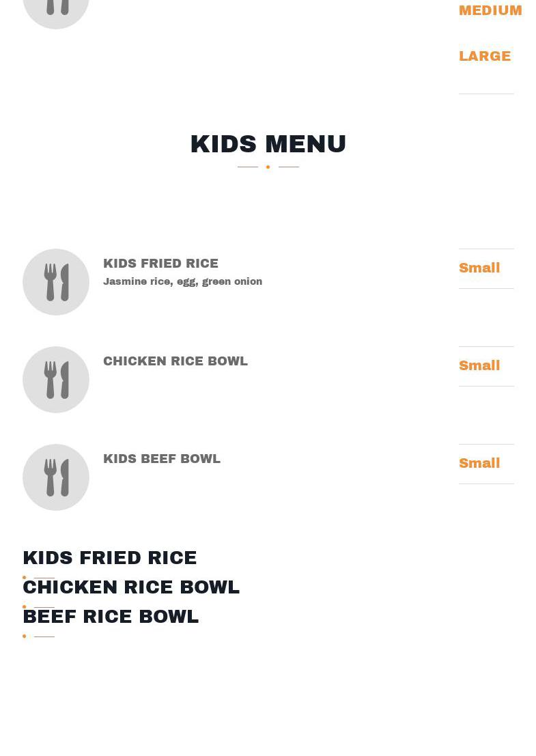Click the large bold CHICKEN RICE BOWL heading at the bottom
The image size is (536, 756).
(131, 587)
